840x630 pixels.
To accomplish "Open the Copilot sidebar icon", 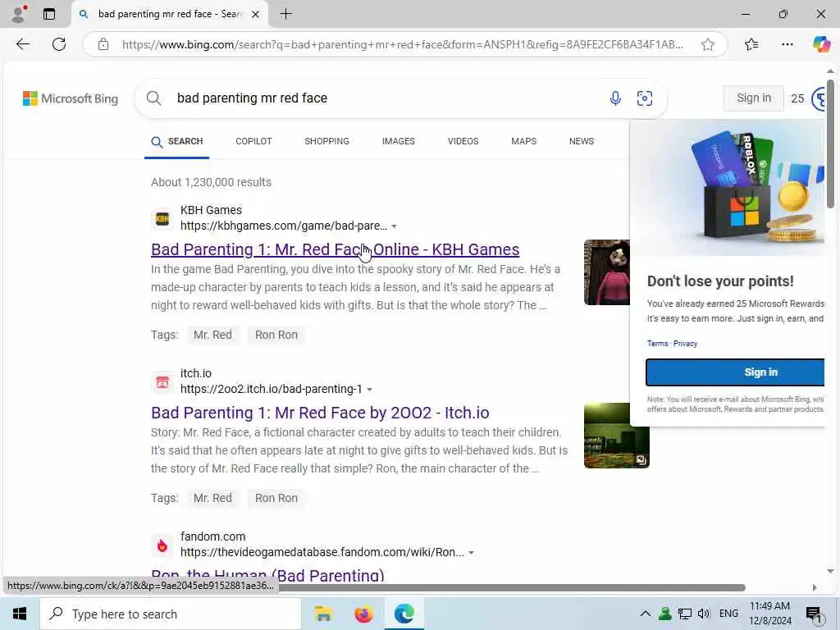I will point(821,44).
